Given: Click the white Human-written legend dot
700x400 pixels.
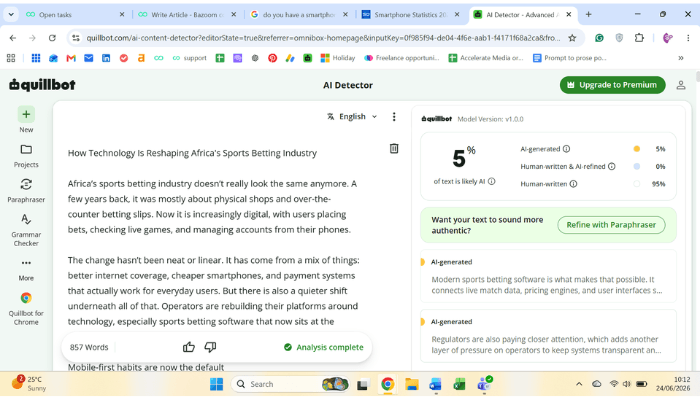Looking at the screenshot, I should click(637, 183).
